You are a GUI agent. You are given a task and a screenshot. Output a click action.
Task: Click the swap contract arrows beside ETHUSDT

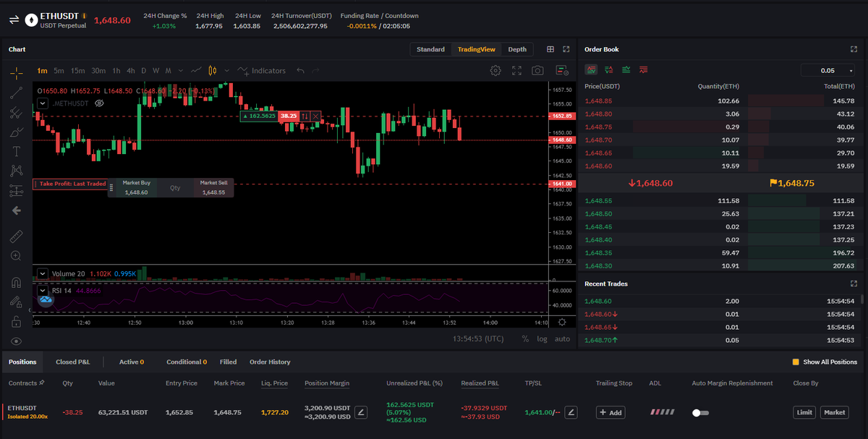click(14, 20)
